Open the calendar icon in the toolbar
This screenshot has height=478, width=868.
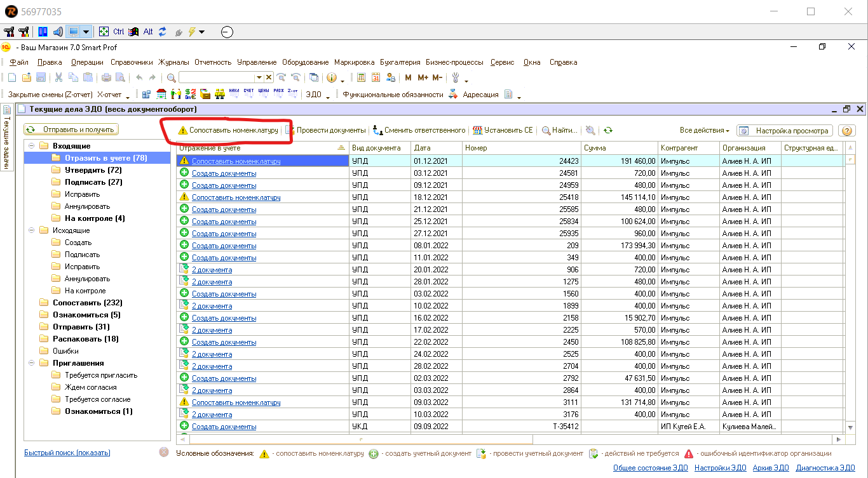coord(376,77)
